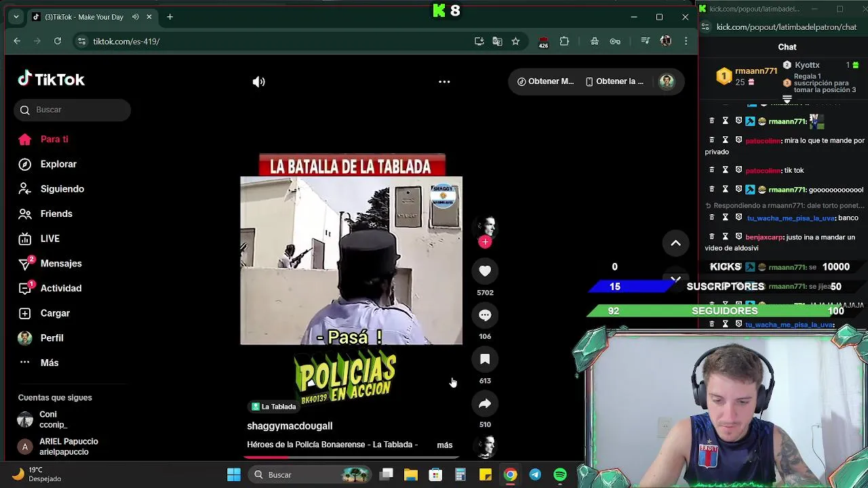This screenshot has height=488, width=868.
Task: Open the Windows Start menu
Action: pos(234,475)
